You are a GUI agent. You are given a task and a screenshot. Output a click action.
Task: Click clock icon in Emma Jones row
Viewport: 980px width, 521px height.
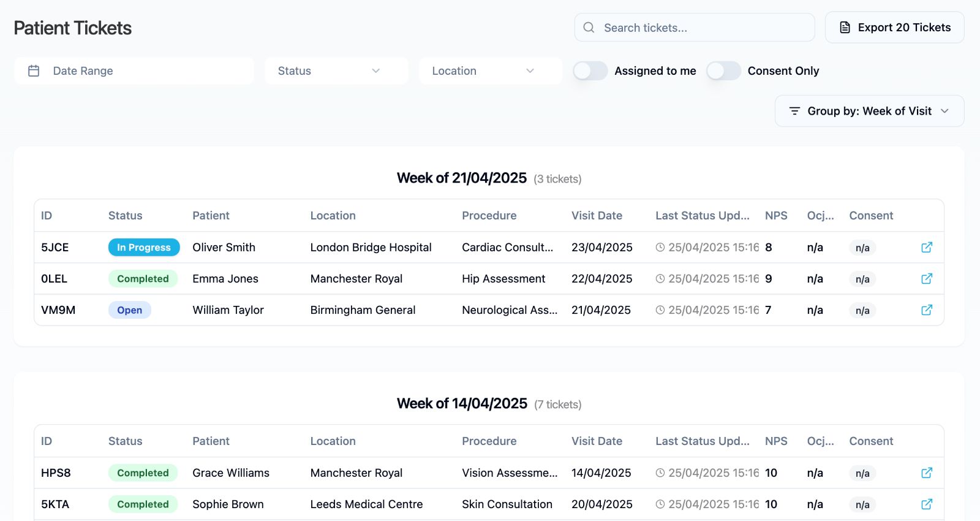pos(660,279)
